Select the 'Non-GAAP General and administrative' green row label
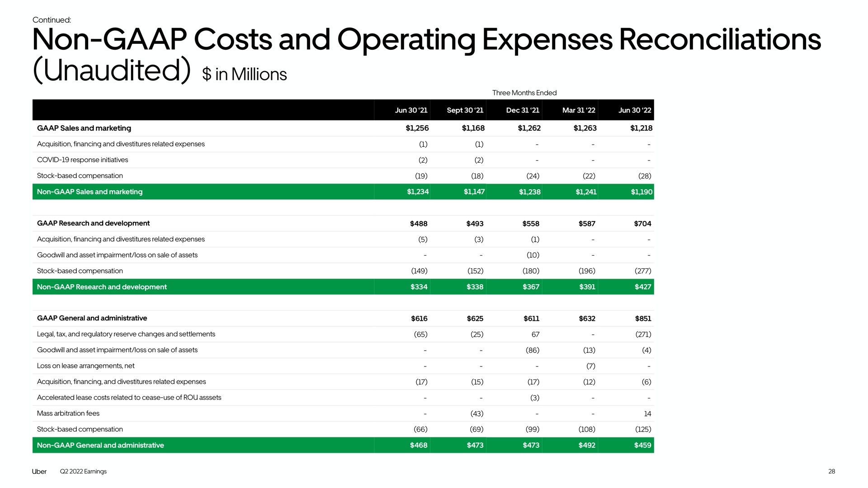Screen dimensions: 868x488 pyautogui.click(x=100, y=445)
